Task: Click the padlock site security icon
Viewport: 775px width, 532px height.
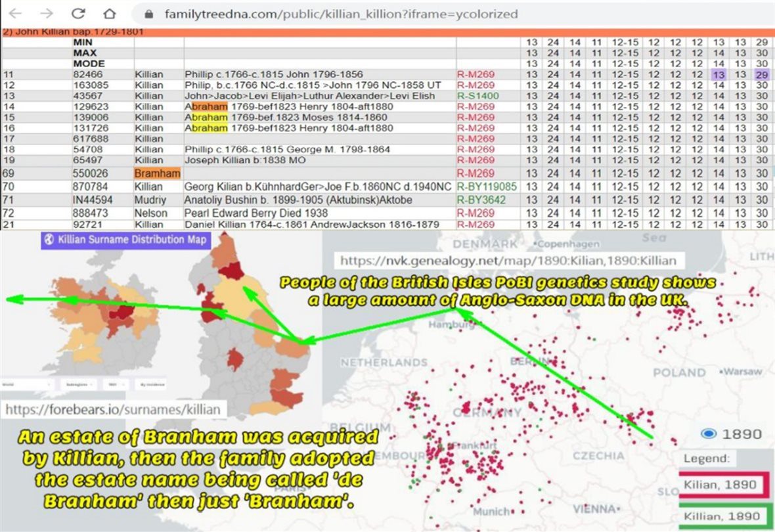Action: click(148, 14)
